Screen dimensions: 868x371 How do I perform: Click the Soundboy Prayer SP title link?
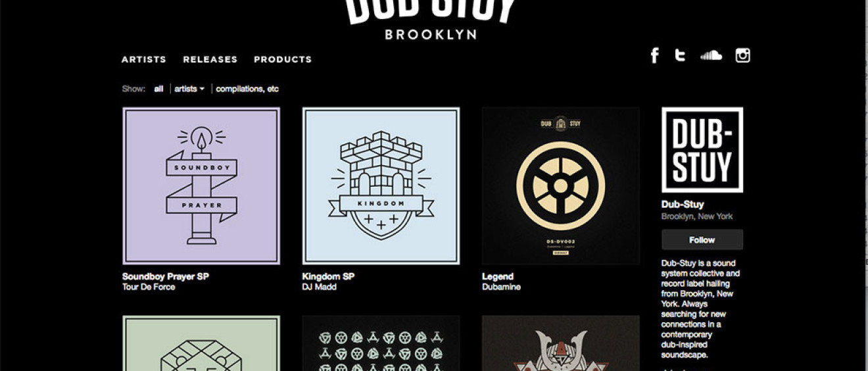point(166,276)
